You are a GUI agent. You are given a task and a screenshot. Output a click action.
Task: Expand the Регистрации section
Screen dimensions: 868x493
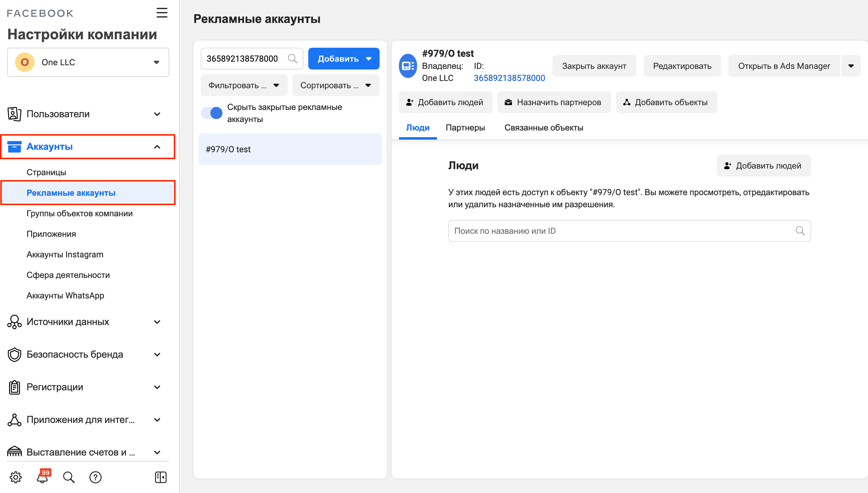tap(157, 387)
